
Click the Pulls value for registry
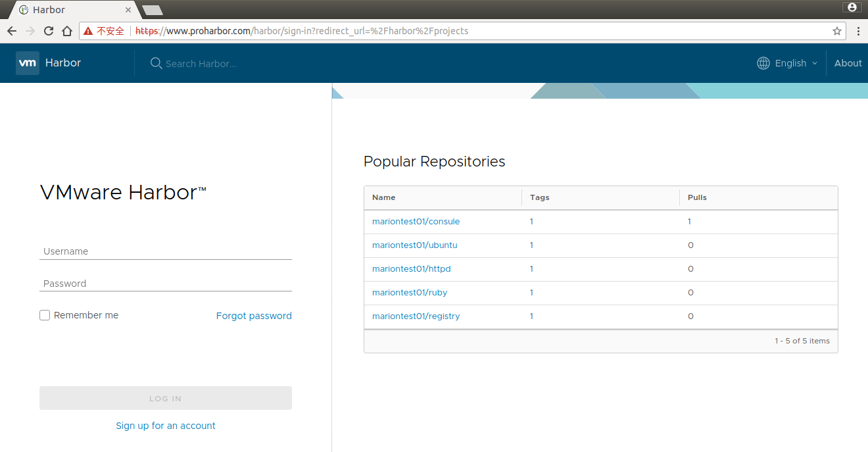pyautogui.click(x=690, y=316)
